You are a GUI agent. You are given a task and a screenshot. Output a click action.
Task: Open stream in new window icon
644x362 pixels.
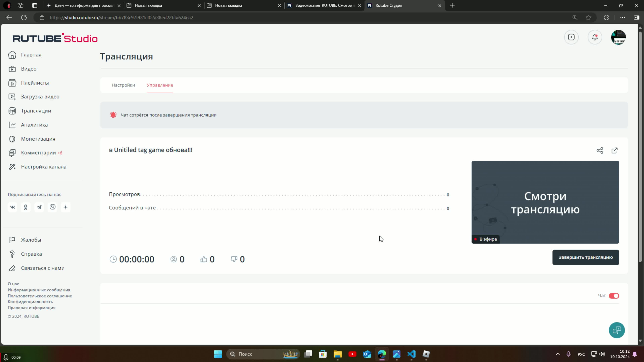pyautogui.click(x=614, y=150)
